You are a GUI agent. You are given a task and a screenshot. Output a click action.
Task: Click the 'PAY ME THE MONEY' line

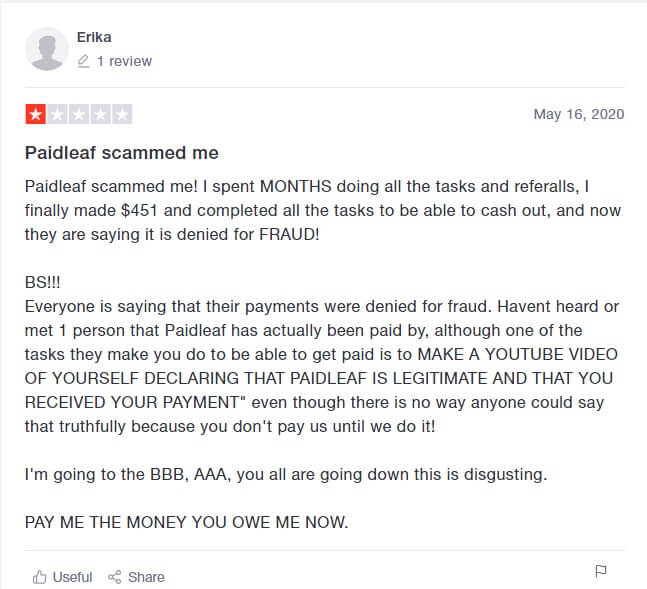[187, 522]
